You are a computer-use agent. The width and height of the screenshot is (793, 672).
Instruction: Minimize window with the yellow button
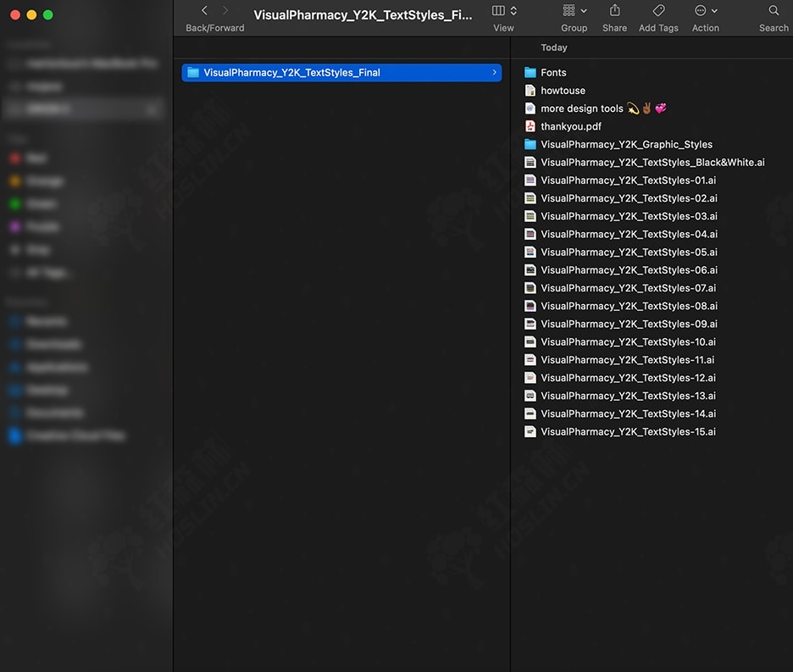[x=31, y=14]
